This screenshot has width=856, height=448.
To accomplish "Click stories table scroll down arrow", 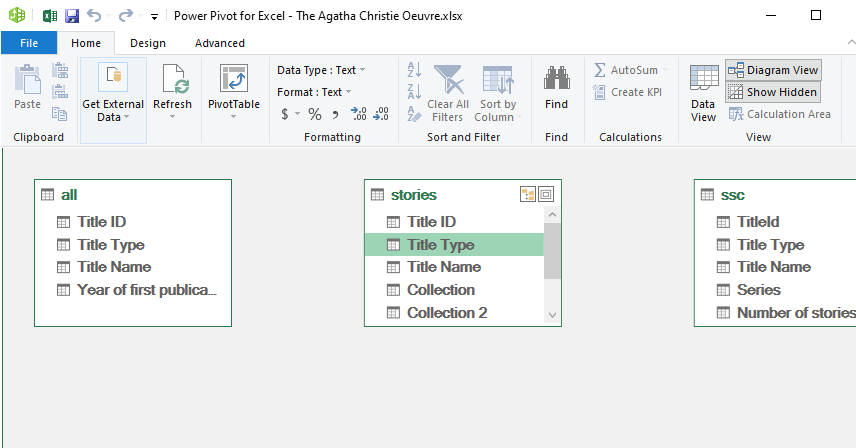I will point(552,315).
